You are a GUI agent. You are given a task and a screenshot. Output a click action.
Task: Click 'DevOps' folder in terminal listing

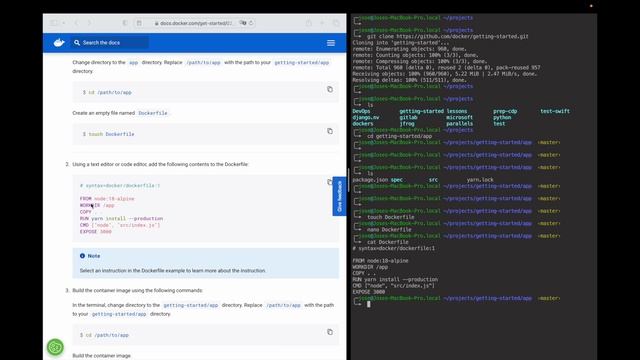361,111
